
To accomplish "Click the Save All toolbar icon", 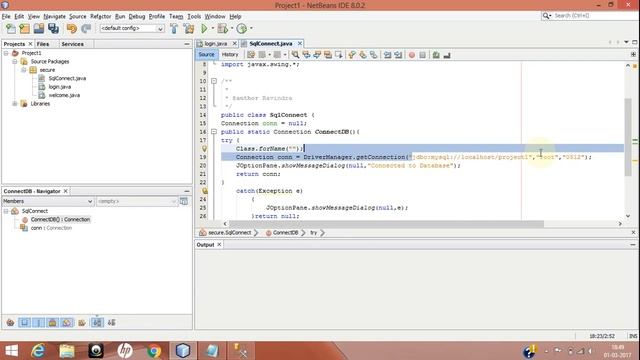I will (53, 28).
